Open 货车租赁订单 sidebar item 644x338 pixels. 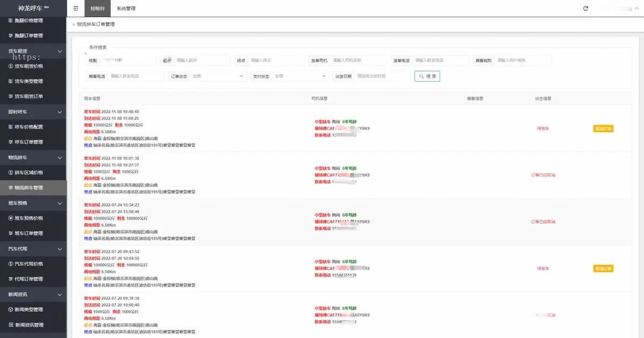28,96
